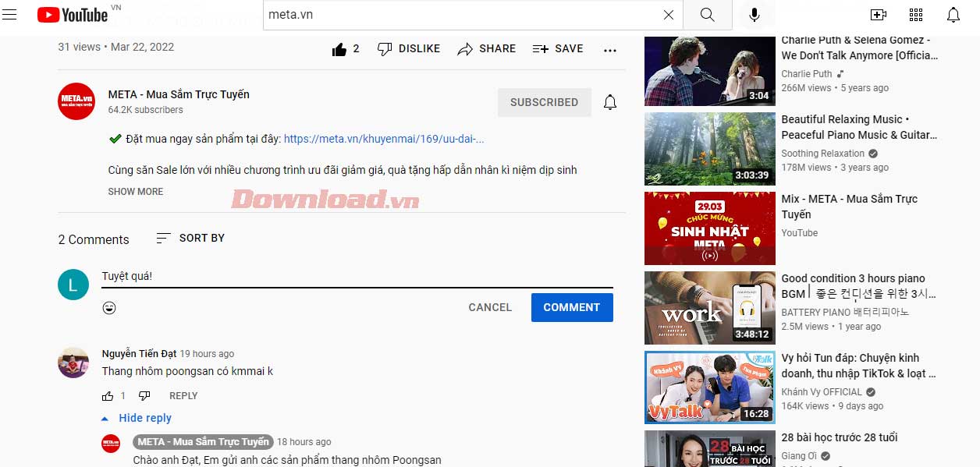This screenshot has height=467, width=980.
Task: Clear the search field with the X icon
Action: (669, 14)
